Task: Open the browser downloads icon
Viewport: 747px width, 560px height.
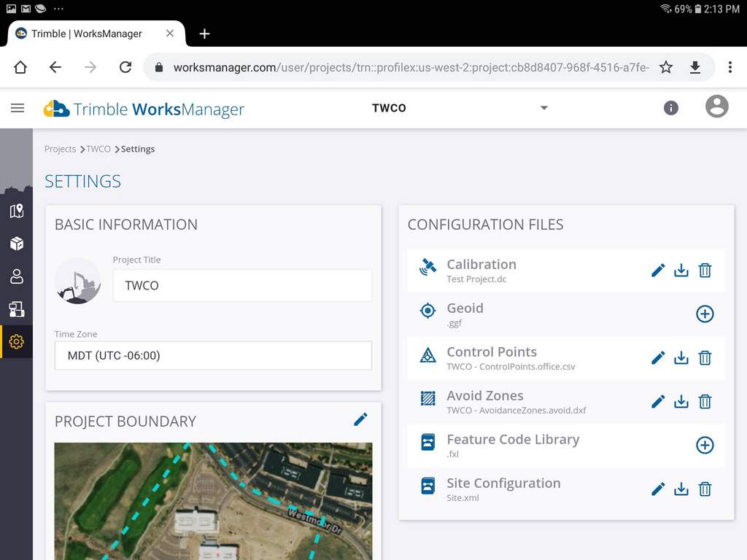Action: point(695,67)
